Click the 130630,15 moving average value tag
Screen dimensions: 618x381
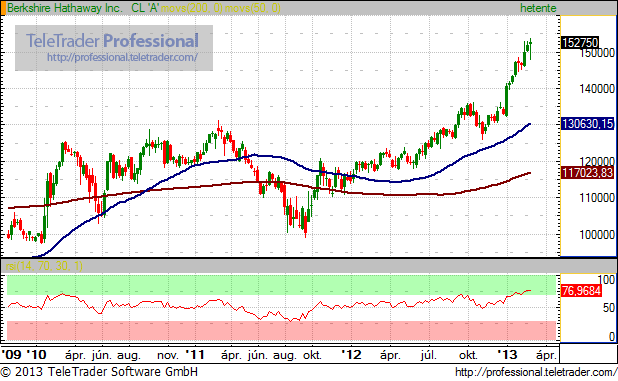(x=587, y=124)
